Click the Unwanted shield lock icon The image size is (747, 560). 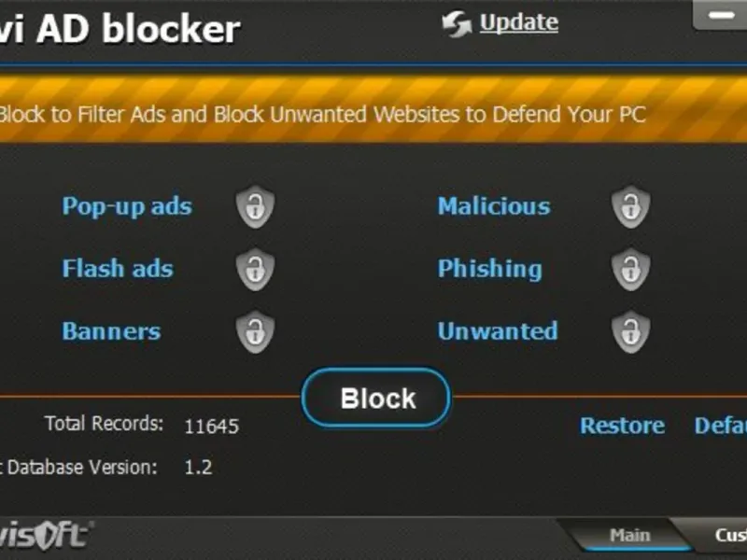click(631, 332)
